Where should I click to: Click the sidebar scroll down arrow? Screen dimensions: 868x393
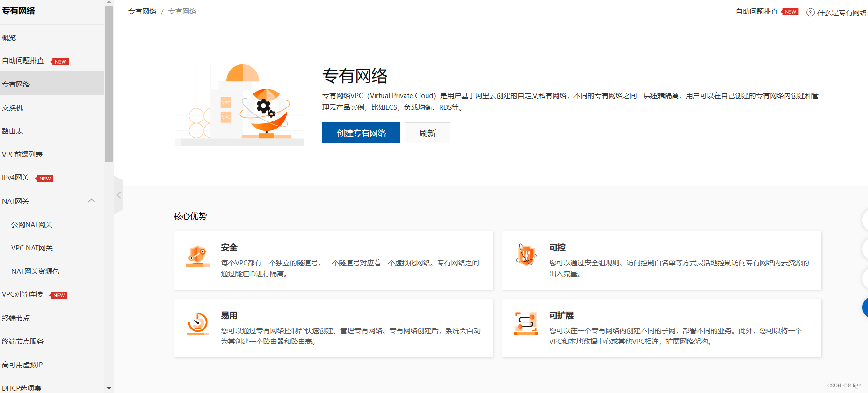pos(109,388)
